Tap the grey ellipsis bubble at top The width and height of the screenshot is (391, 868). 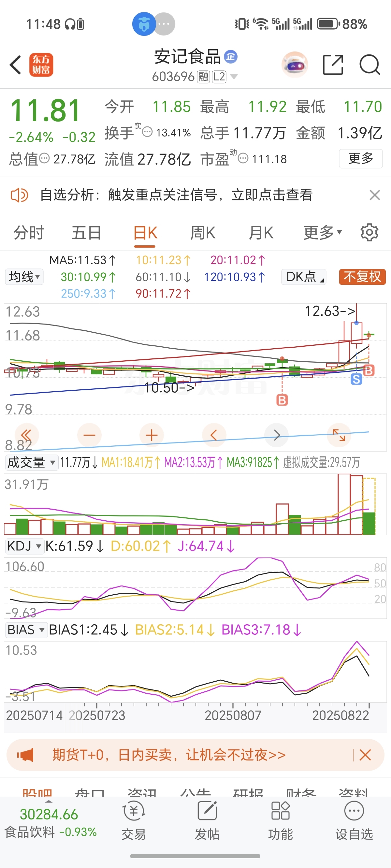(164, 24)
